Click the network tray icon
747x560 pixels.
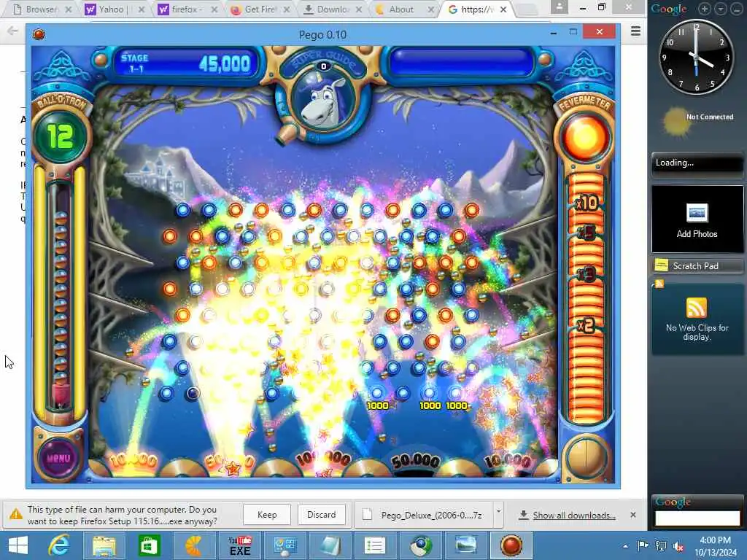pos(660,545)
